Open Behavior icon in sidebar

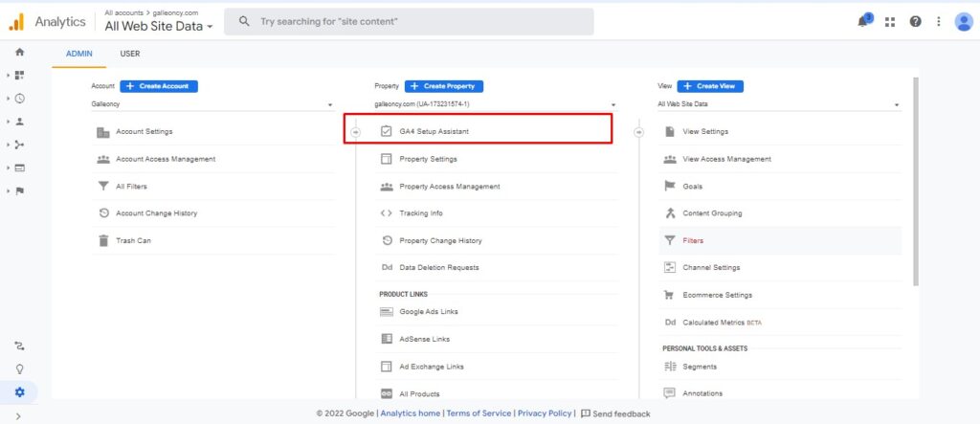tap(19, 167)
